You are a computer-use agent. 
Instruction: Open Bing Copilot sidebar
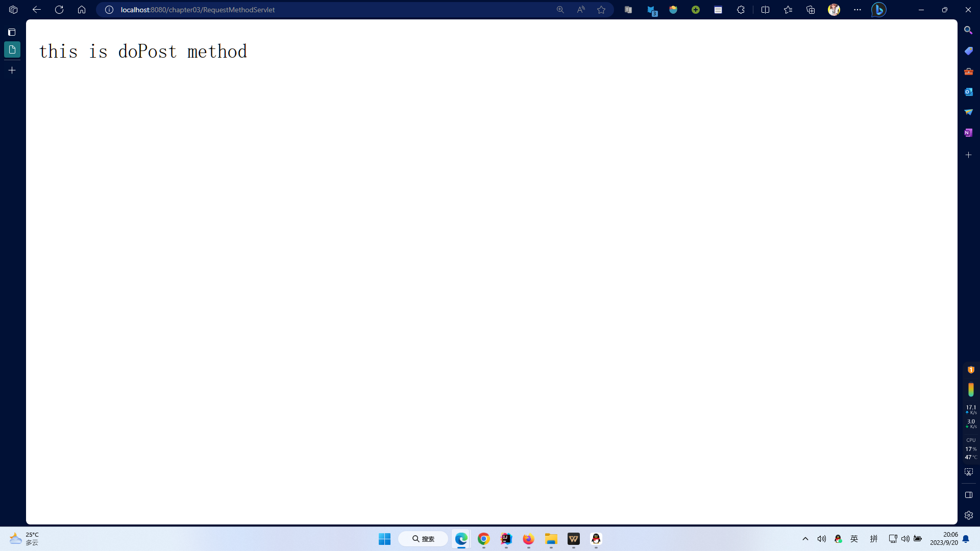[878, 10]
